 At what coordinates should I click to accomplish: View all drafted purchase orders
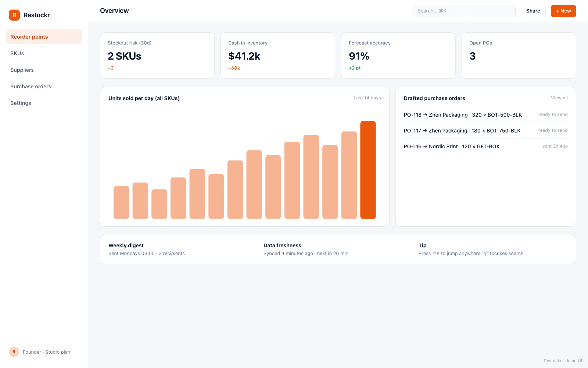click(x=559, y=98)
